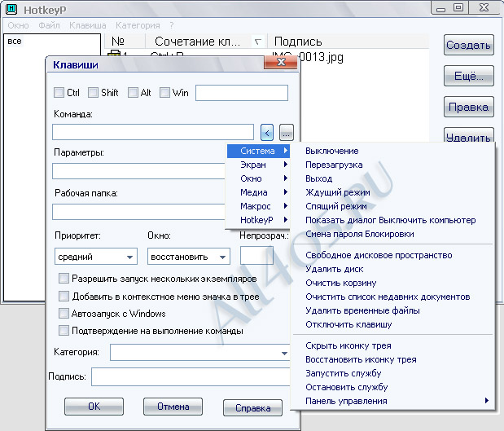Select the Система menu entry

coord(258,151)
